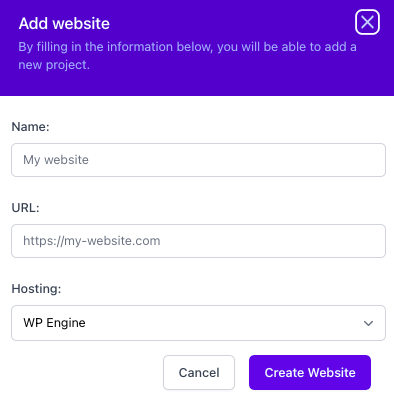Click the Name input field
This screenshot has width=394, height=396.
tap(198, 160)
